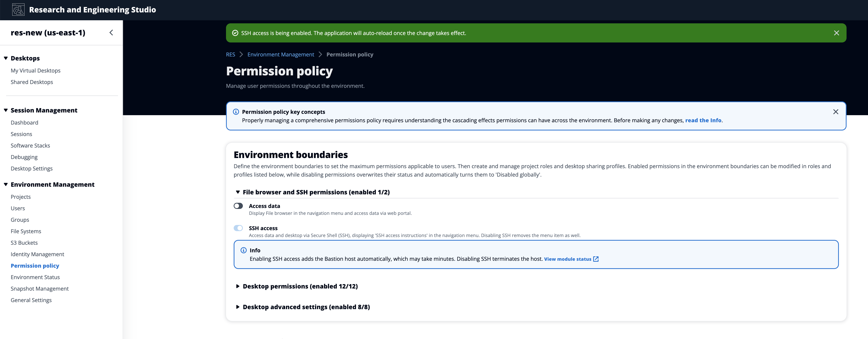Collapse the Session Management navigation group
This screenshot has width=868, height=339.
pos(6,110)
